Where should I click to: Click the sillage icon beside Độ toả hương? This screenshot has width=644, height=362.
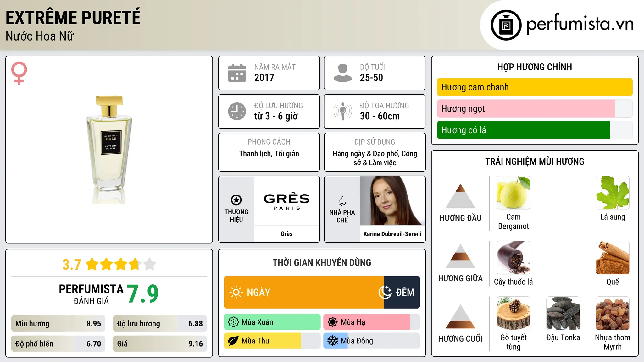coord(342,111)
